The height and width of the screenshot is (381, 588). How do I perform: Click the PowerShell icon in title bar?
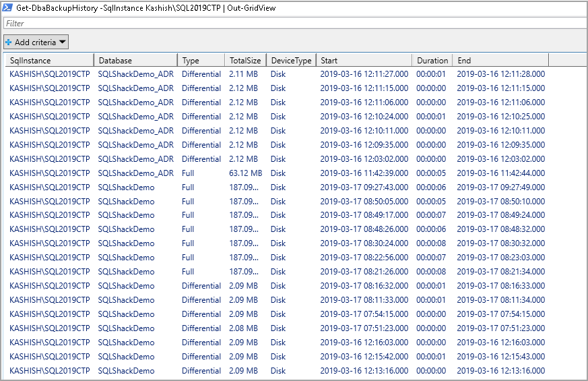[7, 7]
